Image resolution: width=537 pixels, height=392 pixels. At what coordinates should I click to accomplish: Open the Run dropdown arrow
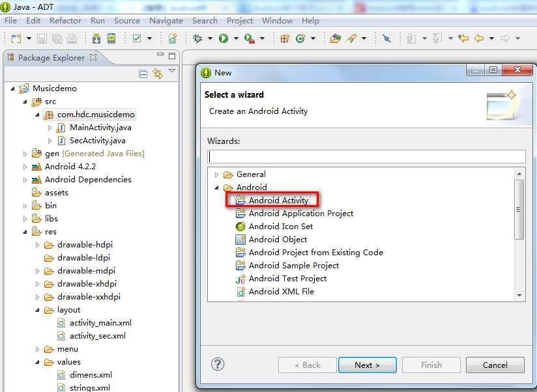pyautogui.click(x=236, y=38)
